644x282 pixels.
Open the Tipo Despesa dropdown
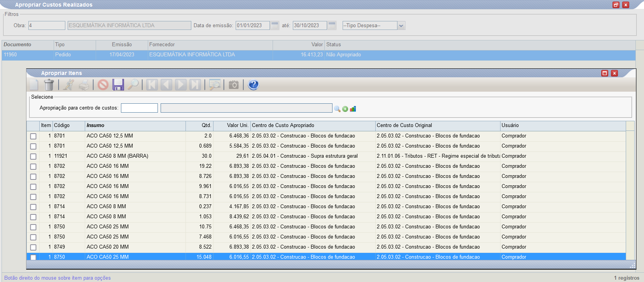tap(401, 26)
